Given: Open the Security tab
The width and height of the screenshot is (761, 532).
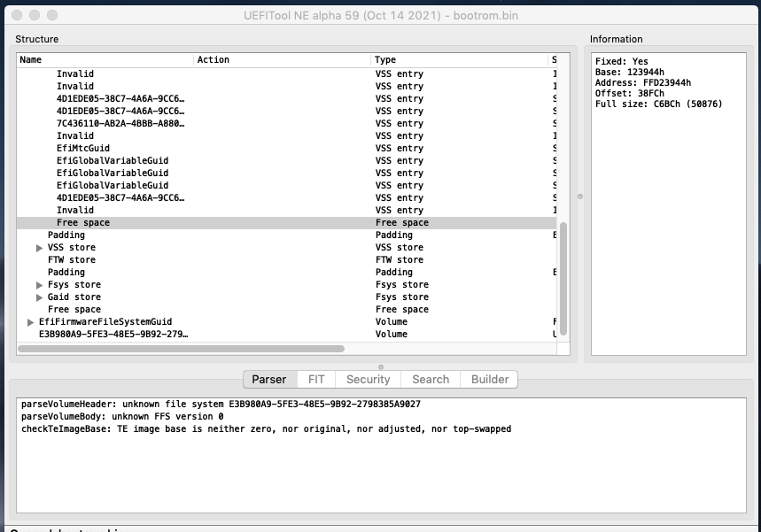Looking at the screenshot, I should pyautogui.click(x=368, y=379).
